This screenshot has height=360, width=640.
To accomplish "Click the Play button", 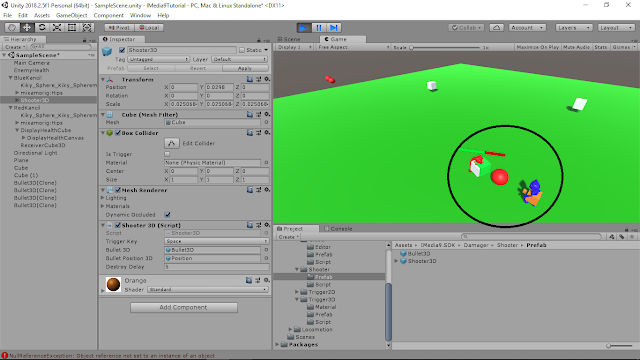I will (303, 27).
